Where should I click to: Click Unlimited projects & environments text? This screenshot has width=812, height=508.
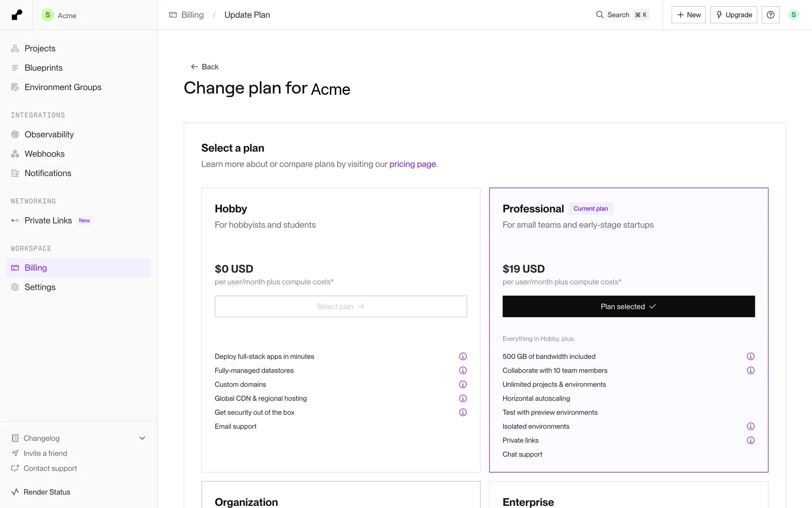click(554, 384)
